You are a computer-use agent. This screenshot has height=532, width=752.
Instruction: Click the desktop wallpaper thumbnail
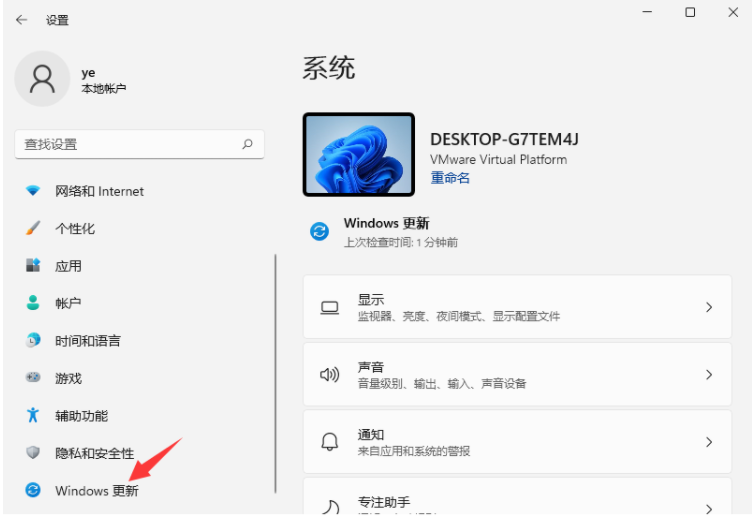(x=359, y=154)
